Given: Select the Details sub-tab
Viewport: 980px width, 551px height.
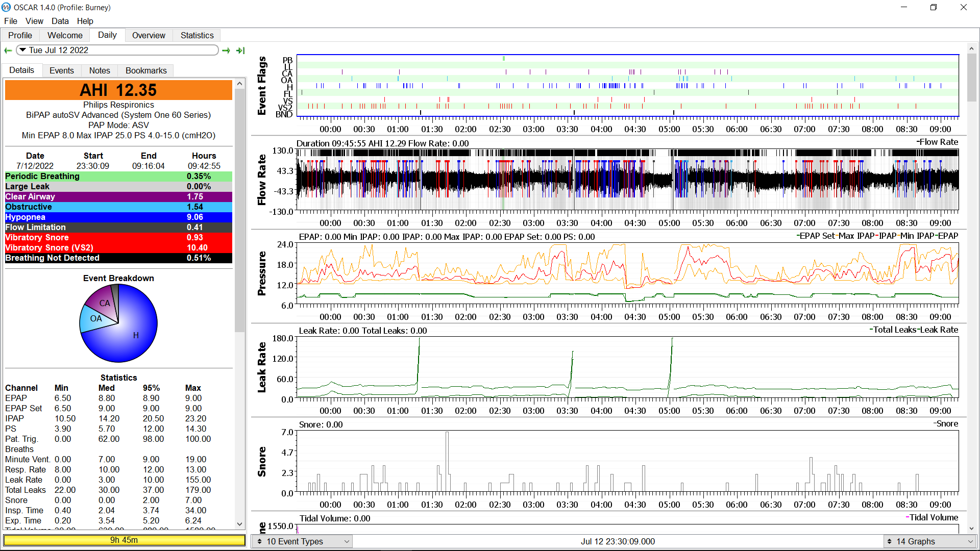Looking at the screenshot, I should click(21, 70).
